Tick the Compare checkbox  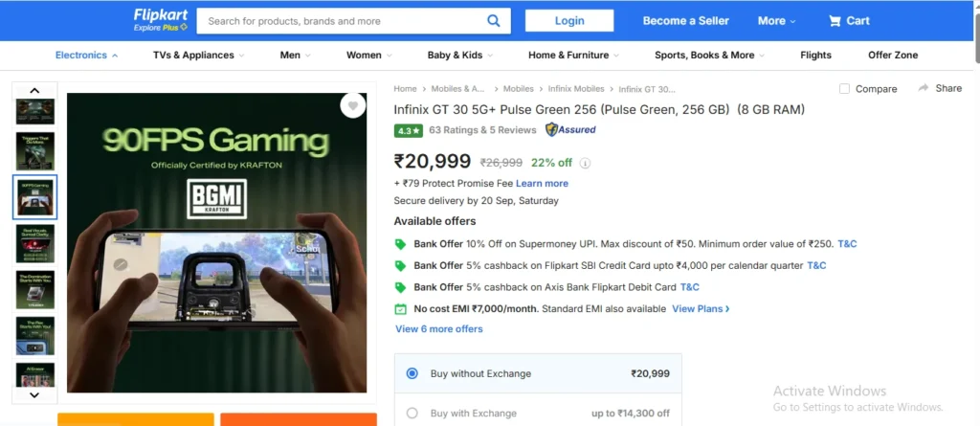point(844,89)
